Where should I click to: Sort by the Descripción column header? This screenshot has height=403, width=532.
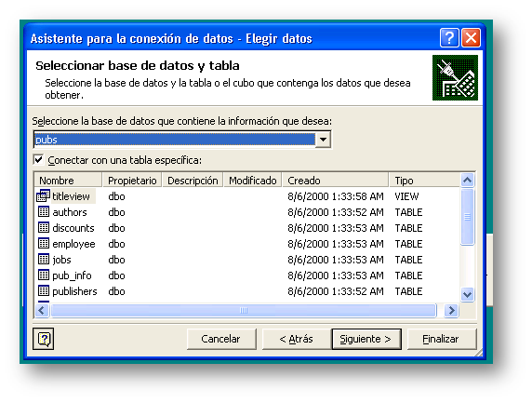click(193, 181)
